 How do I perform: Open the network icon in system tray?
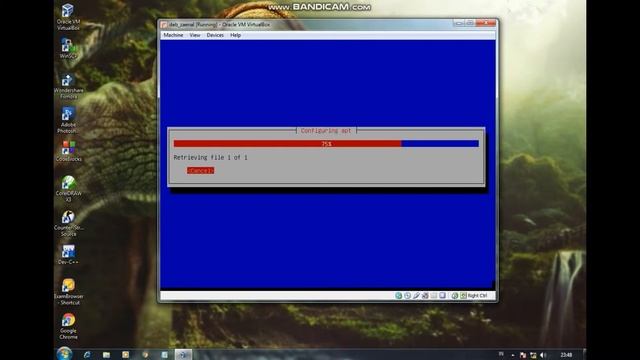[533, 355]
